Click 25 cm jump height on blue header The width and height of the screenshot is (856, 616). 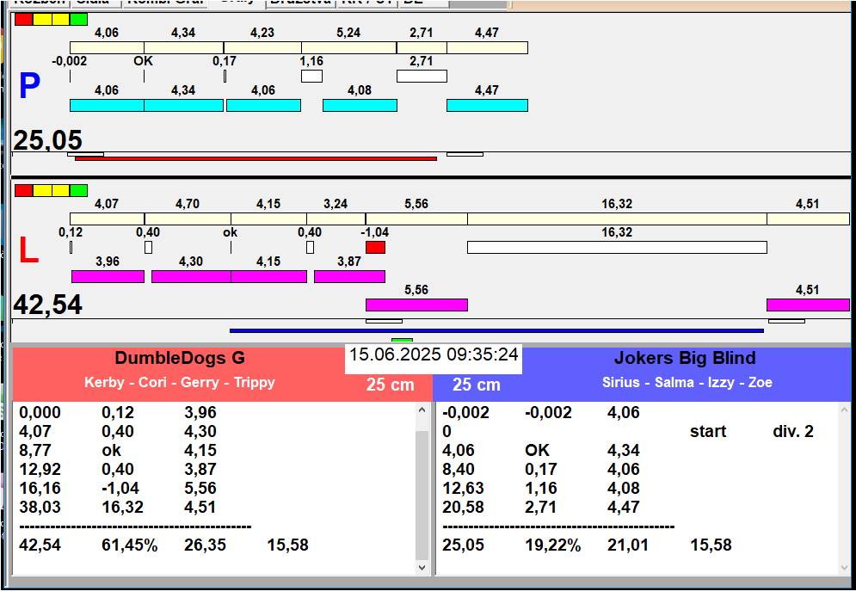click(x=476, y=385)
